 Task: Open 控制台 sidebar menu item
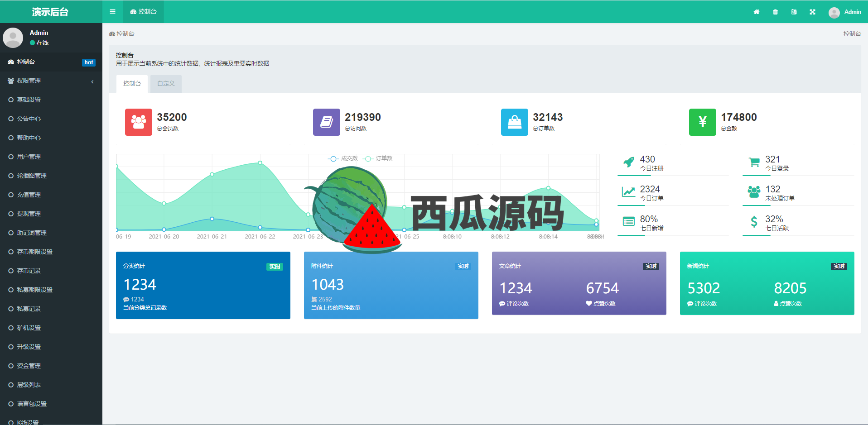click(x=51, y=62)
